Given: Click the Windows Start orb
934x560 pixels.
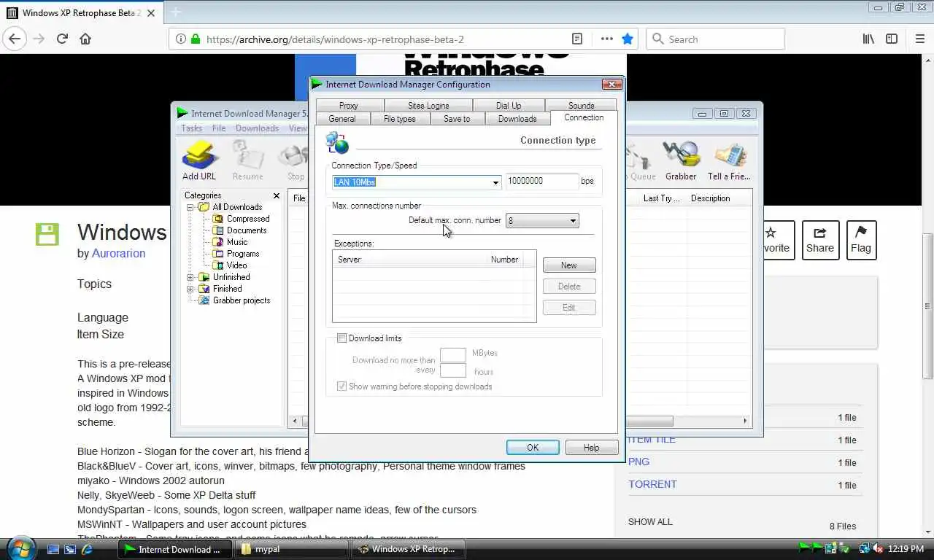Looking at the screenshot, I should click(x=20, y=548).
